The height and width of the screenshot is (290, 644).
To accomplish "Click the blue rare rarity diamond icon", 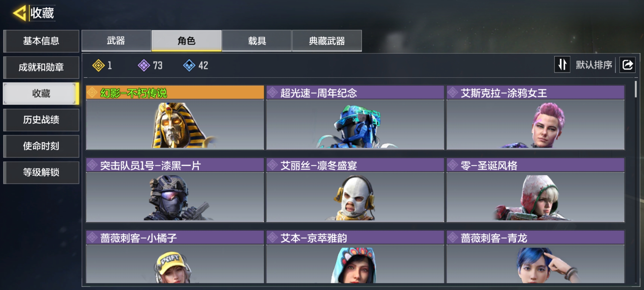I will pyautogui.click(x=189, y=65).
